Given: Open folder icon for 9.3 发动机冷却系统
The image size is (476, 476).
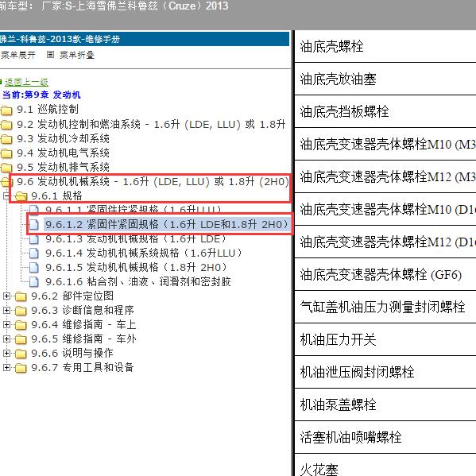Looking at the screenshot, I should click(6, 139).
